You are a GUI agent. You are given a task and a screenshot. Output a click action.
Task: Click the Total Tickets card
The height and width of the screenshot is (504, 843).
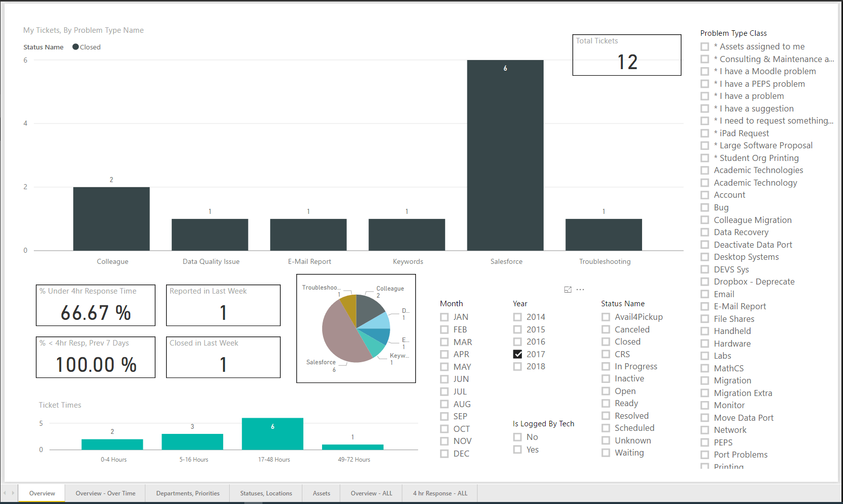click(x=626, y=55)
